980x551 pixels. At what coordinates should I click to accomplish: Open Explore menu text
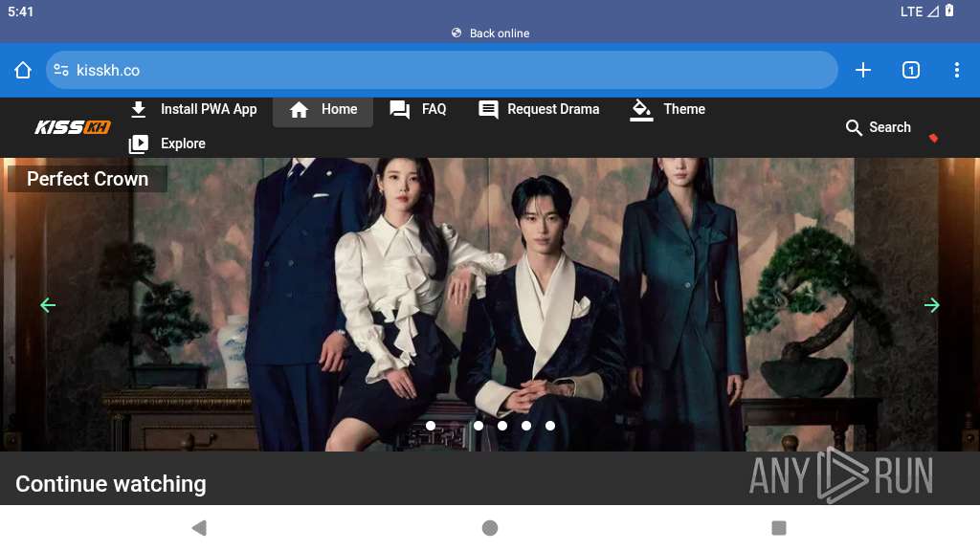183,143
